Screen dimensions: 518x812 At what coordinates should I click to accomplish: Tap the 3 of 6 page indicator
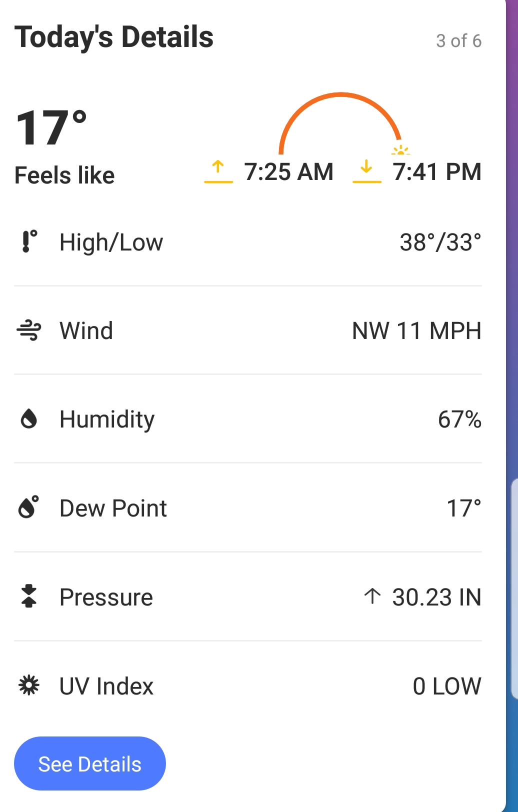point(458,41)
